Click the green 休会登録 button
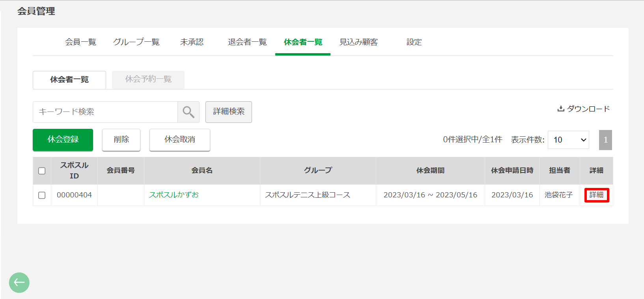644x299 pixels. pos(63,140)
